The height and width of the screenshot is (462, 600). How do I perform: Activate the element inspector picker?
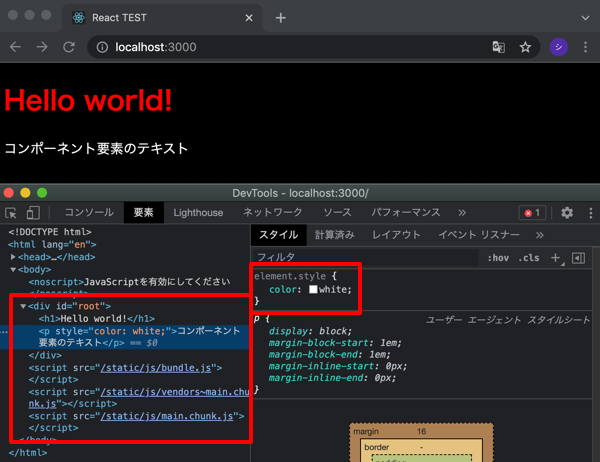click(11, 213)
